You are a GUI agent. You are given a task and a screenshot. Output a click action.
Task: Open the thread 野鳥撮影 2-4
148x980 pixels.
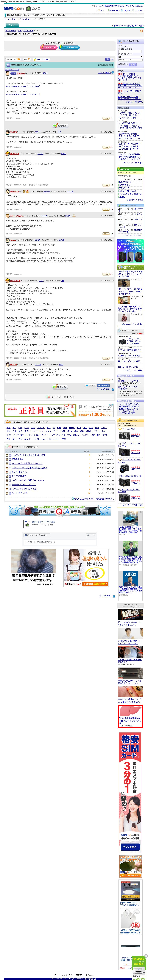click(17, 459)
